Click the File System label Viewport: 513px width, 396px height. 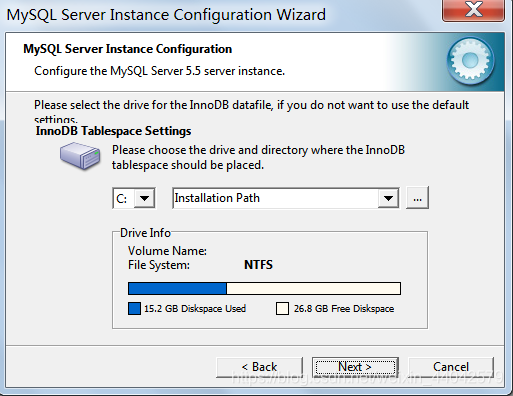pos(159,265)
